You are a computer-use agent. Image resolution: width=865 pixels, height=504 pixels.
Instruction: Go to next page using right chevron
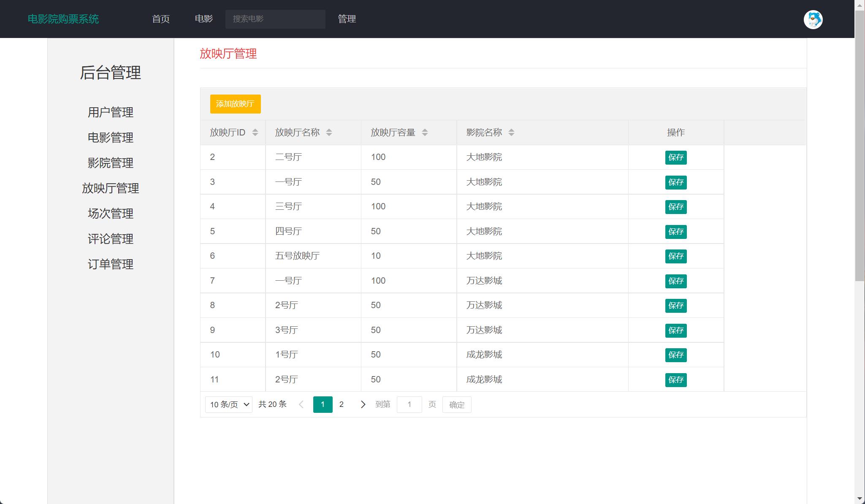[x=363, y=404]
